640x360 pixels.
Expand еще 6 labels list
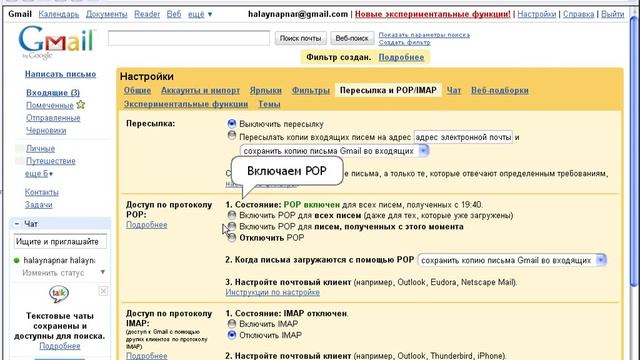point(38,174)
